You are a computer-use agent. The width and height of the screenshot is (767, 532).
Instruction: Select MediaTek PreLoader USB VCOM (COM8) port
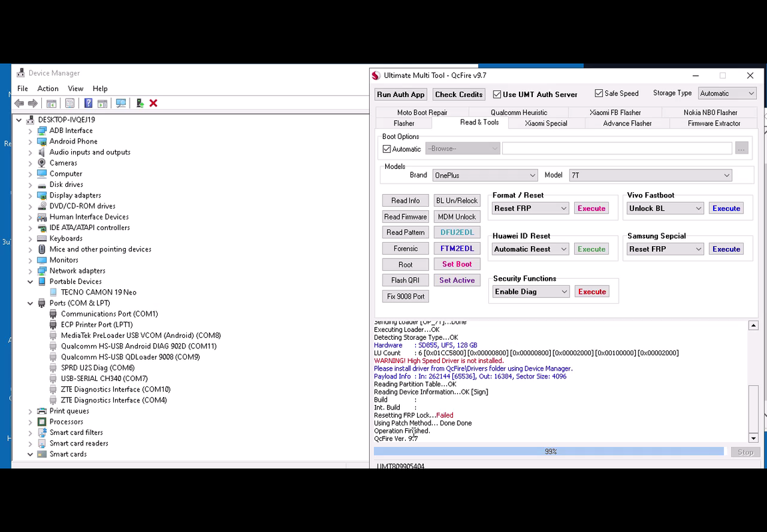pos(141,335)
